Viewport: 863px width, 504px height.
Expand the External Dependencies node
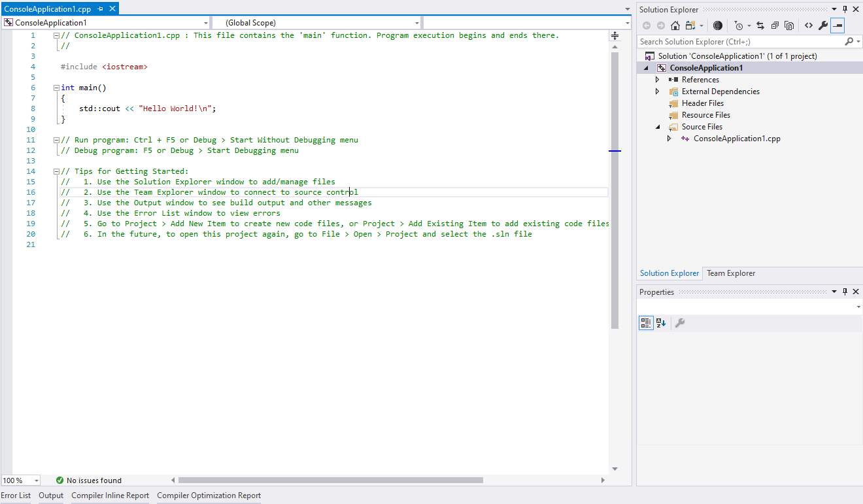point(657,91)
